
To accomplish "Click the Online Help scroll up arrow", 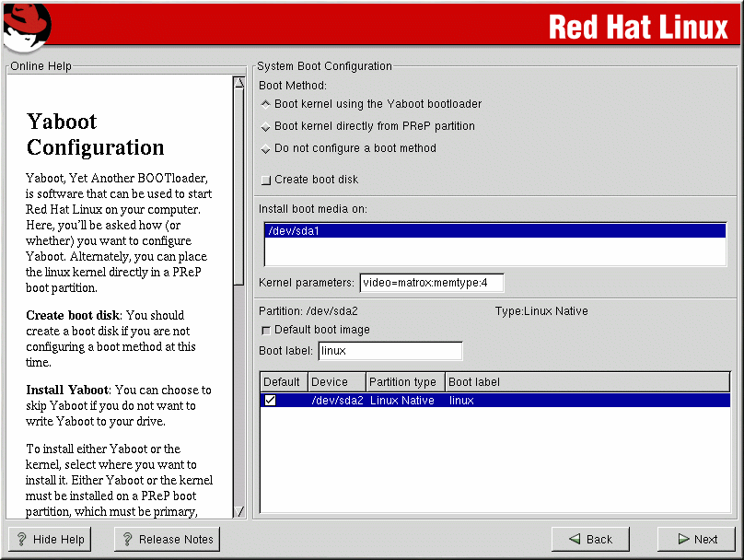I will pos(239,81).
